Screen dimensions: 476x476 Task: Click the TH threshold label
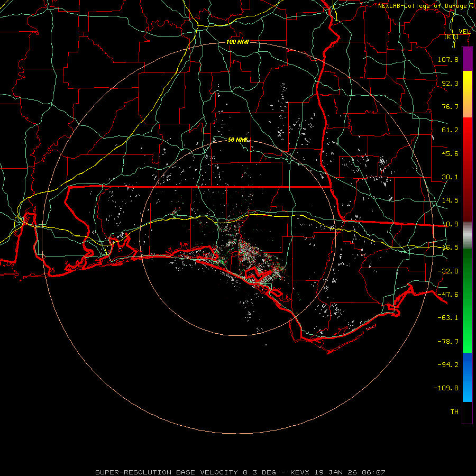[454, 412]
